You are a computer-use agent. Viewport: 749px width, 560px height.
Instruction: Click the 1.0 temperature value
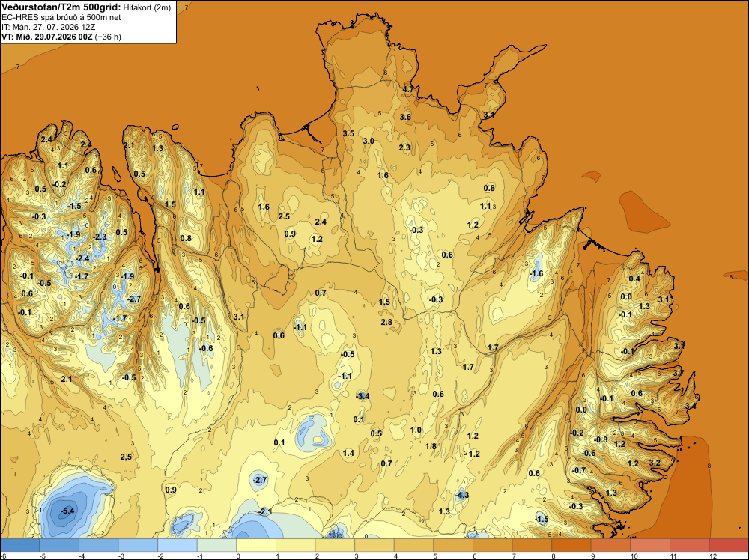pyautogui.click(x=416, y=430)
